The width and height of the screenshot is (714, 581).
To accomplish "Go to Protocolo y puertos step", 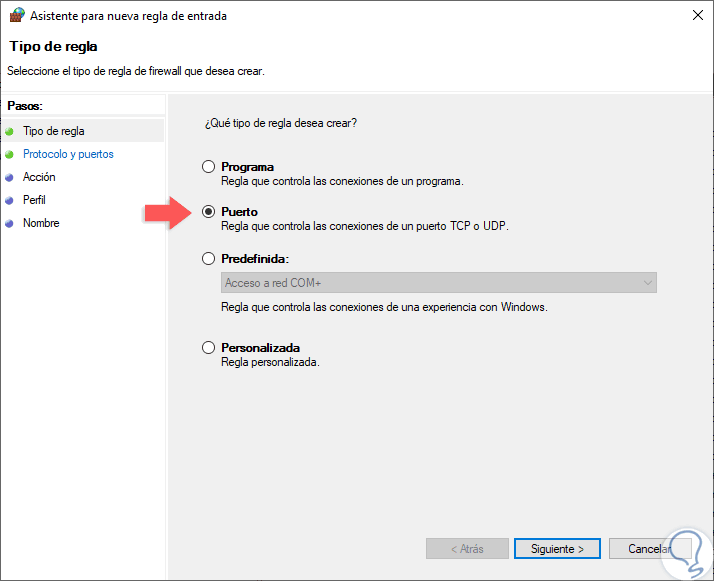I will pyautogui.click(x=68, y=154).
